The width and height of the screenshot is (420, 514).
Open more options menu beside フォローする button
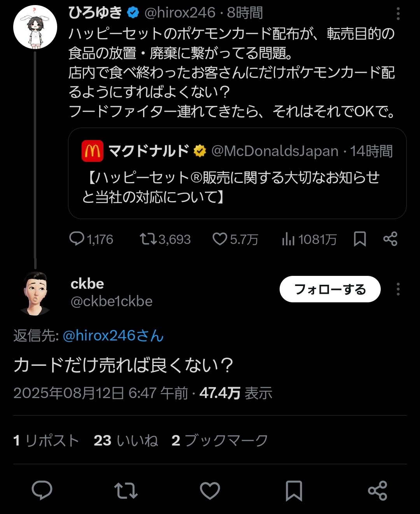398,289
